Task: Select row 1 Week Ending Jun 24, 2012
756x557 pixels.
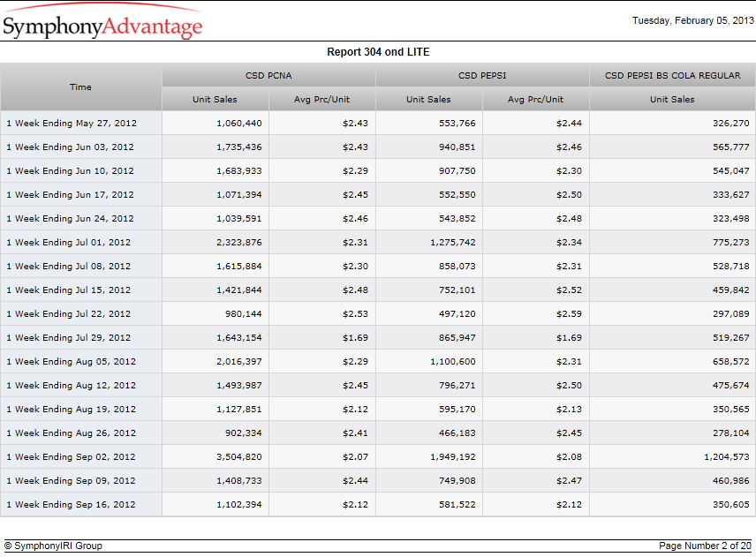Action: point(378,218)
